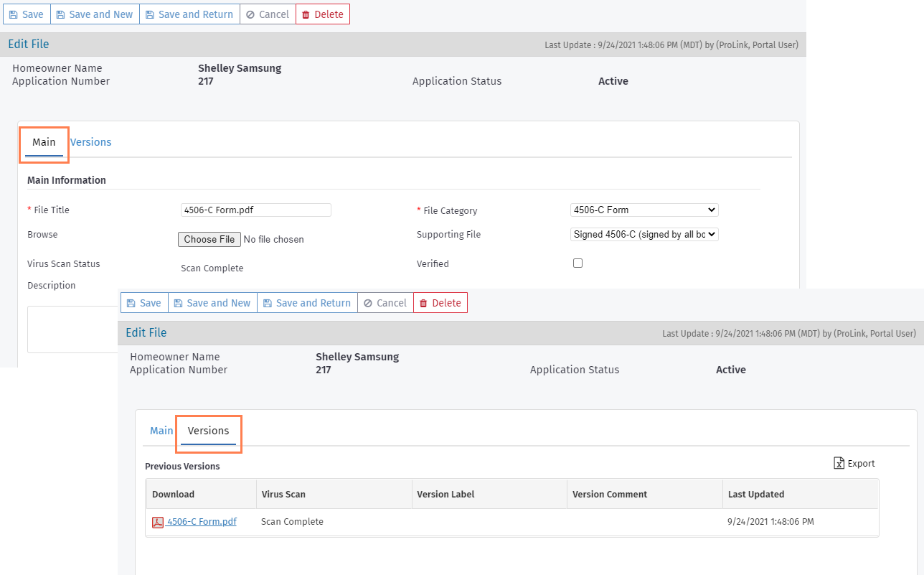Image resolution: width=924 pixels, height=575 pixels.
Task: Export the Previous Versions table
Action: pos(854,464)
